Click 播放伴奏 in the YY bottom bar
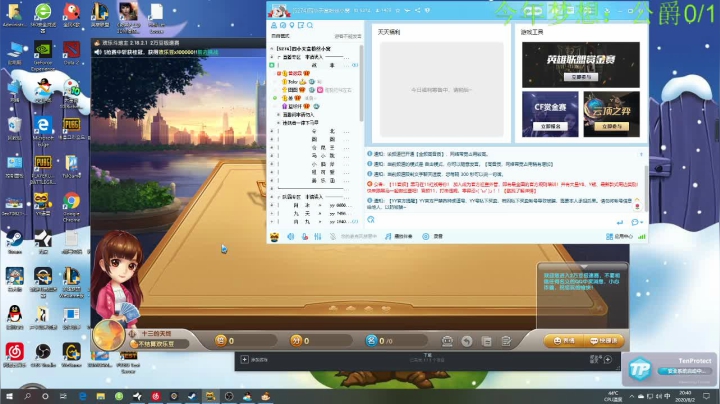 [x=398, y=236]
